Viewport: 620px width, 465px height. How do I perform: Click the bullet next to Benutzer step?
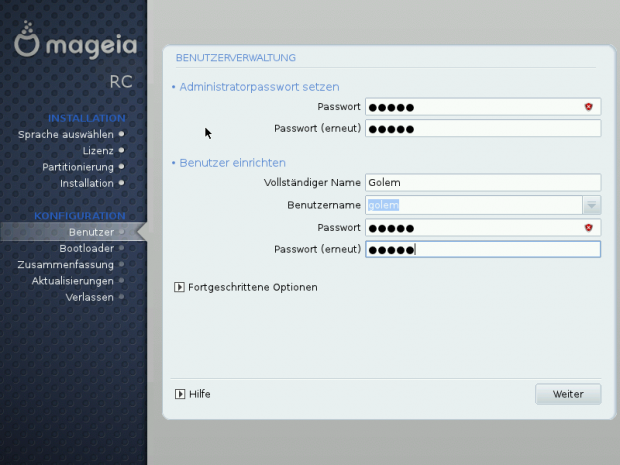tap(121, 232)
